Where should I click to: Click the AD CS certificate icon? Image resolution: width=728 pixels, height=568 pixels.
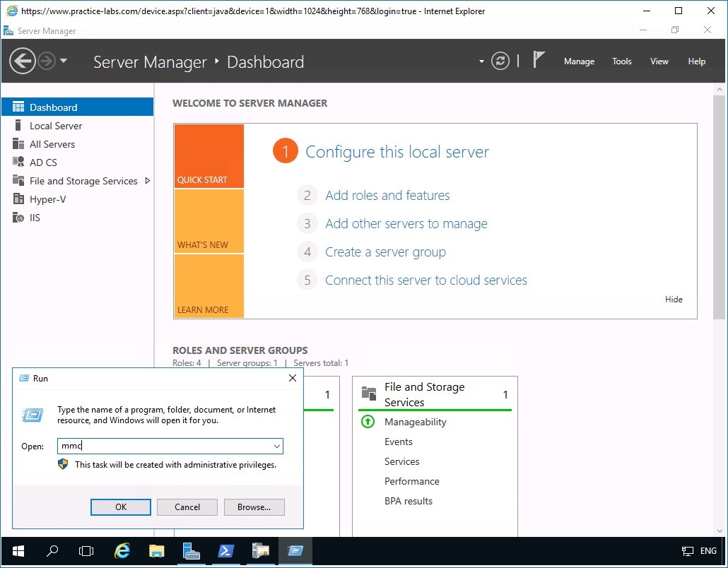click(x=18, y=162)
